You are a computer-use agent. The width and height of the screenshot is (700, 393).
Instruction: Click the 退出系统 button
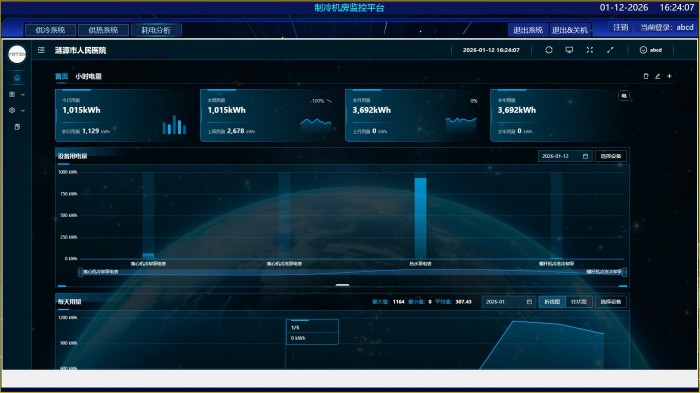click(x=528, y=30)
